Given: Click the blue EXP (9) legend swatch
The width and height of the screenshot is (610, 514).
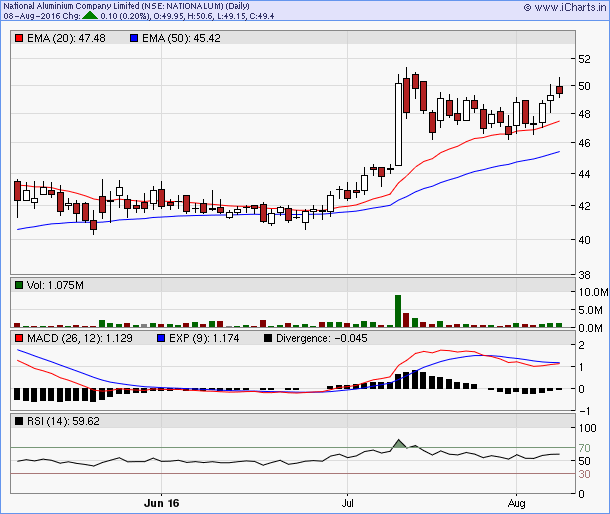Looking at the screenshot, I should [x=161, y=338].
